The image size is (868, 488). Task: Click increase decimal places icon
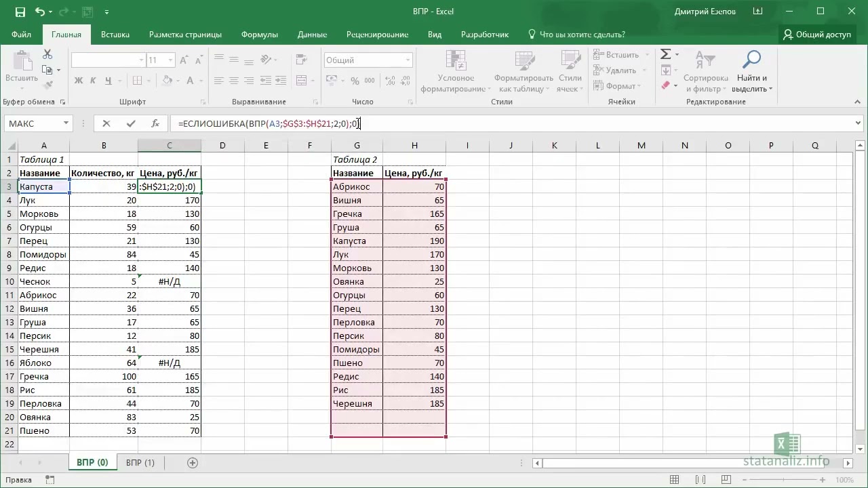pyautogui.click(x=389, y=81)
